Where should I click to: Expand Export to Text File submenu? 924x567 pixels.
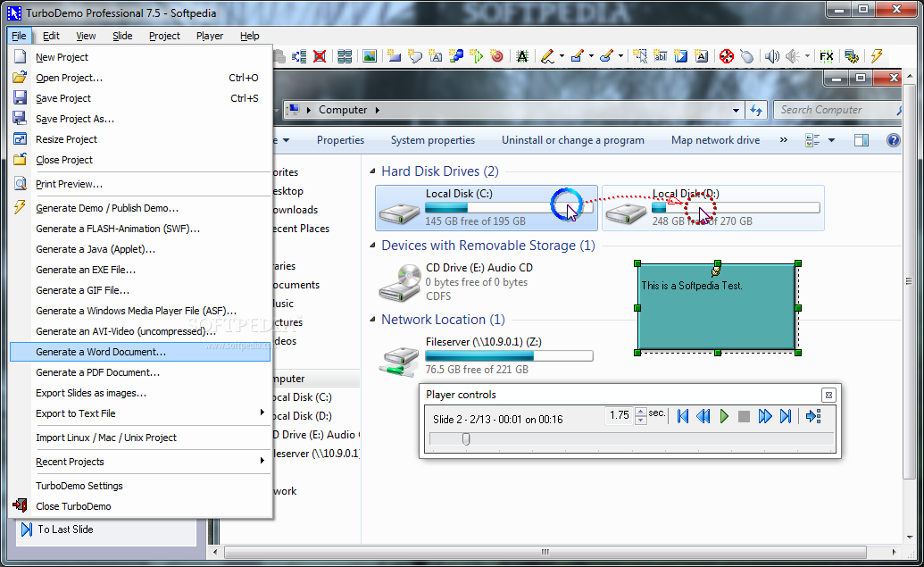[x=262, y=413]
